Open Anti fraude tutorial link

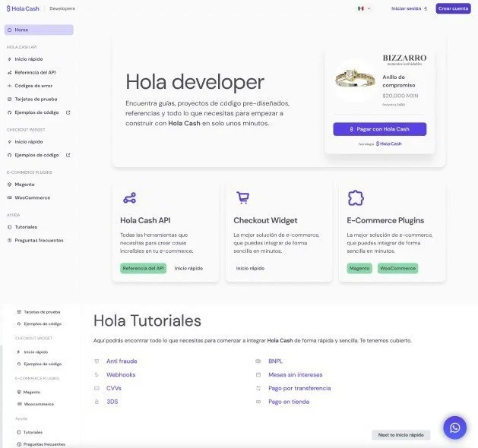point(122,361)
